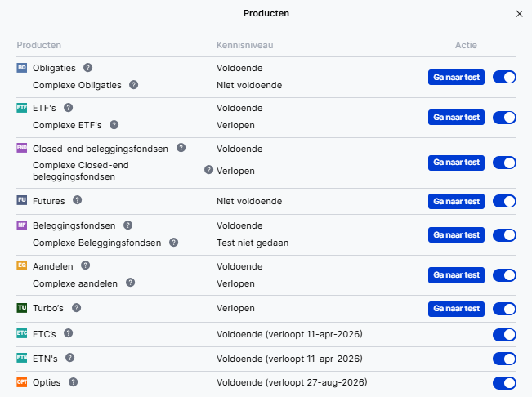Close the Producten dialog
Image resolution: width=532 pixels, height=397 pixels.
pos(519,14)
